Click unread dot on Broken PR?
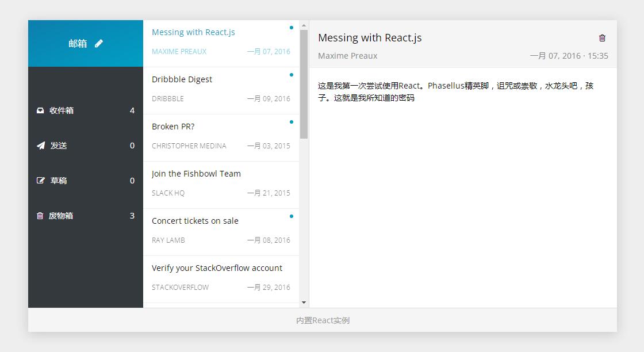This screenshot has width=644, height=352. [x=292, y=122]
